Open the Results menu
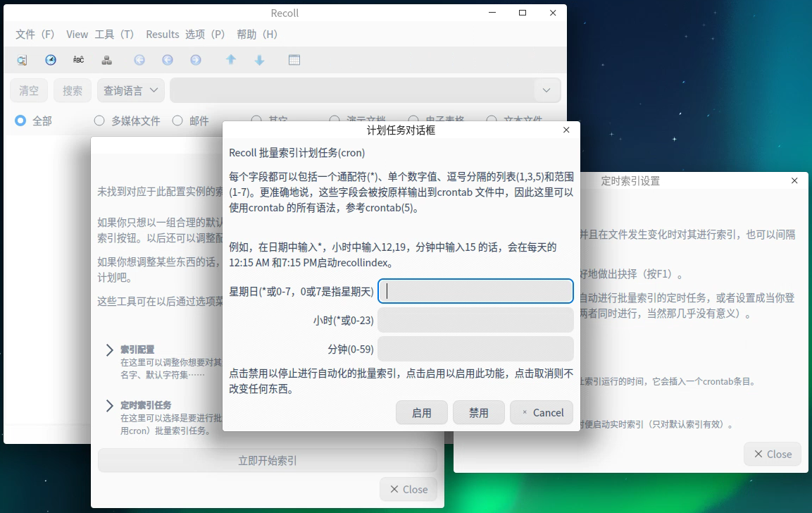 click(162, 35)
